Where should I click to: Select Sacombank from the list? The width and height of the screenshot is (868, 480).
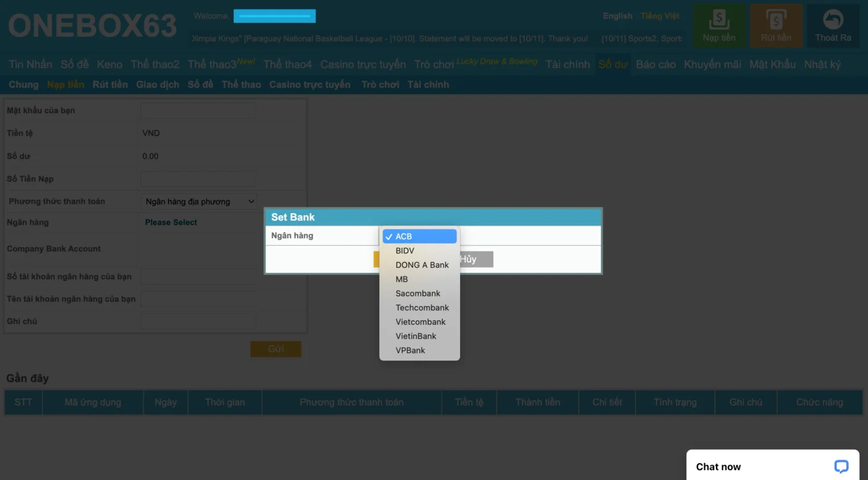(418, 294)
